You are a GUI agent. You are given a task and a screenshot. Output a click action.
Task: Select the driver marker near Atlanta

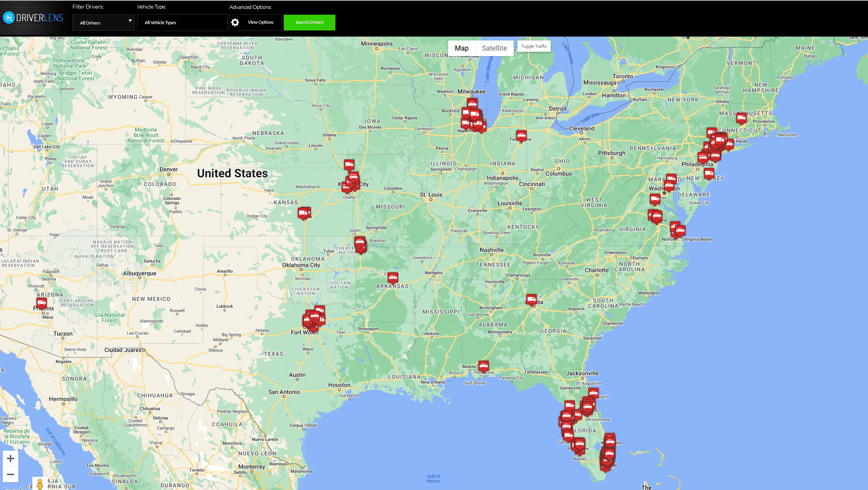pos(531,299)
